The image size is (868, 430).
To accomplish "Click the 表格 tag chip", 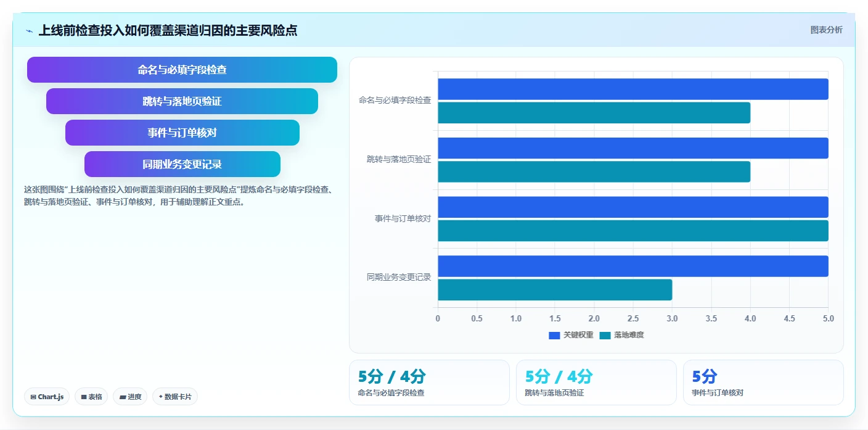I will tap(91, 397).
